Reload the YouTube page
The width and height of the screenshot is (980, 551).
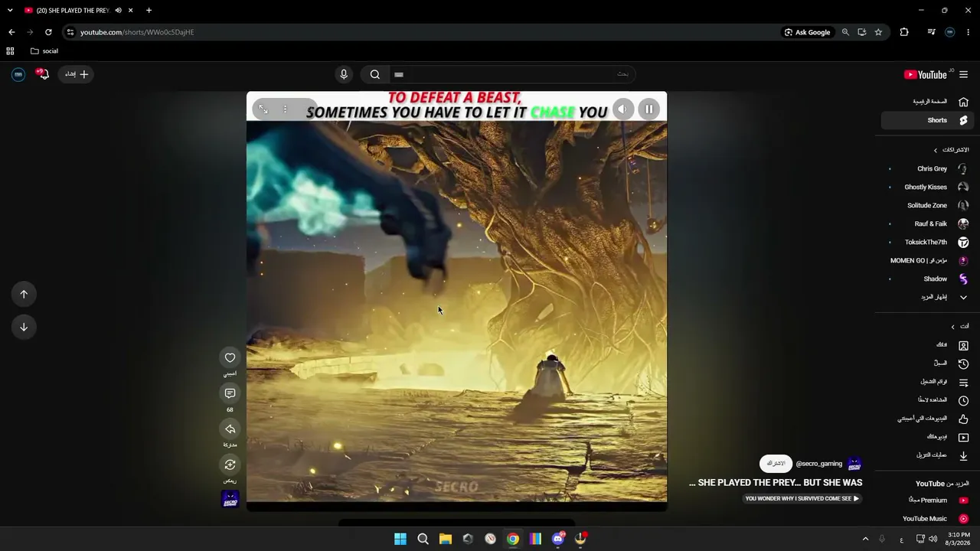pyautogui.click(x=48, y=32)
